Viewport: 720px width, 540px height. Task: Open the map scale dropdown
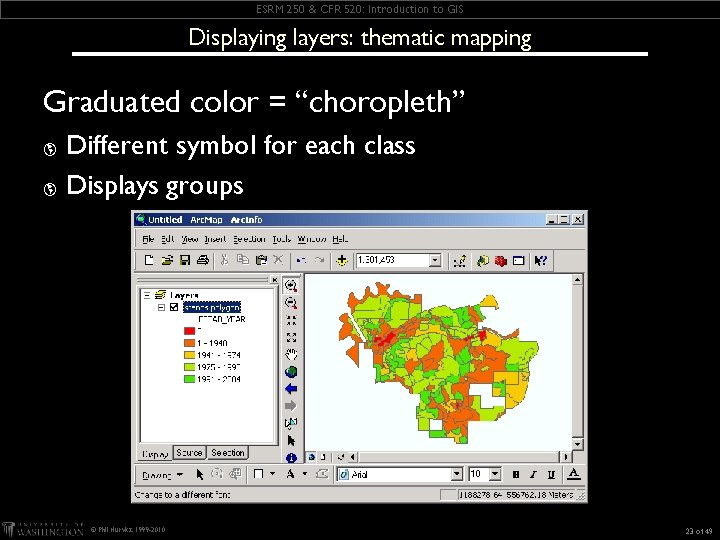(x=435, y=261)
